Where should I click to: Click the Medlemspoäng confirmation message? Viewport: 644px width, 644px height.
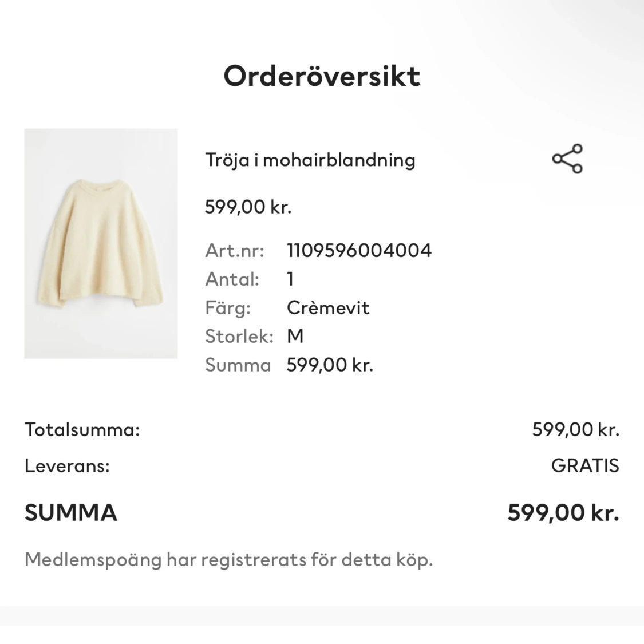228,559
